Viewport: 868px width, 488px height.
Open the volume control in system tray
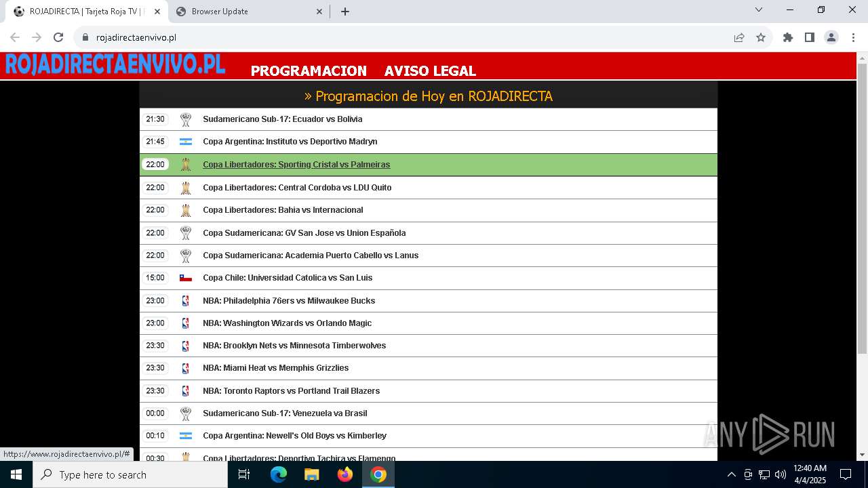pos(781,474)
